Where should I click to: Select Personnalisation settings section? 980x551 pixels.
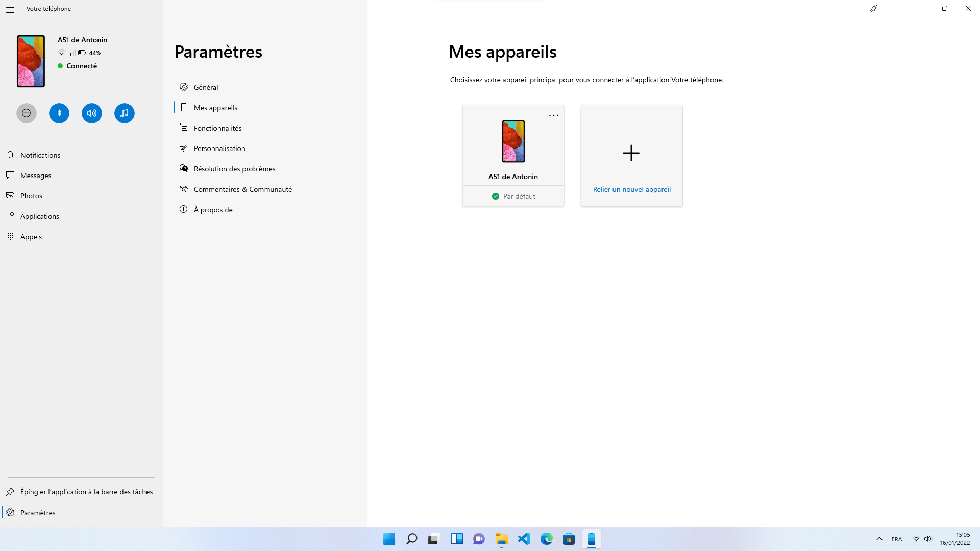click(x=265, y=148)
